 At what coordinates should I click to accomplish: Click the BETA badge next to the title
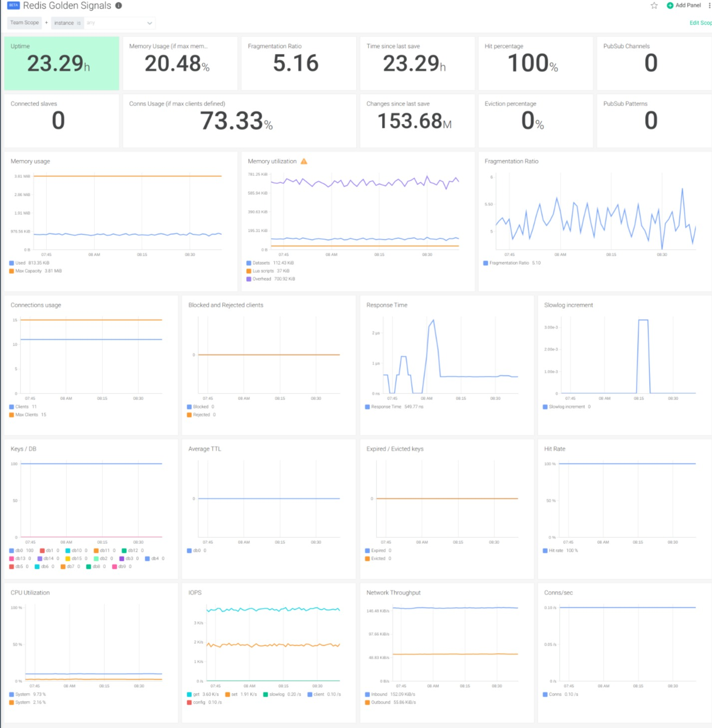(x=13, y=5)
